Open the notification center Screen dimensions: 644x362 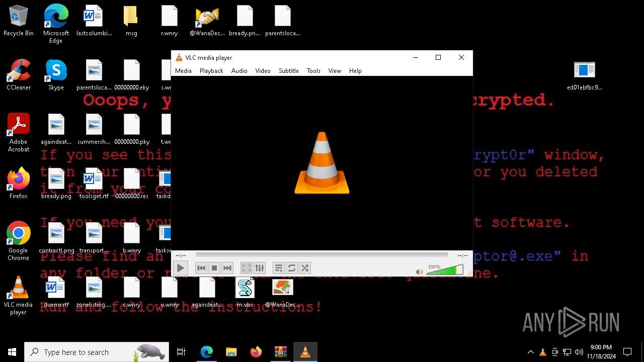point(627,352)
